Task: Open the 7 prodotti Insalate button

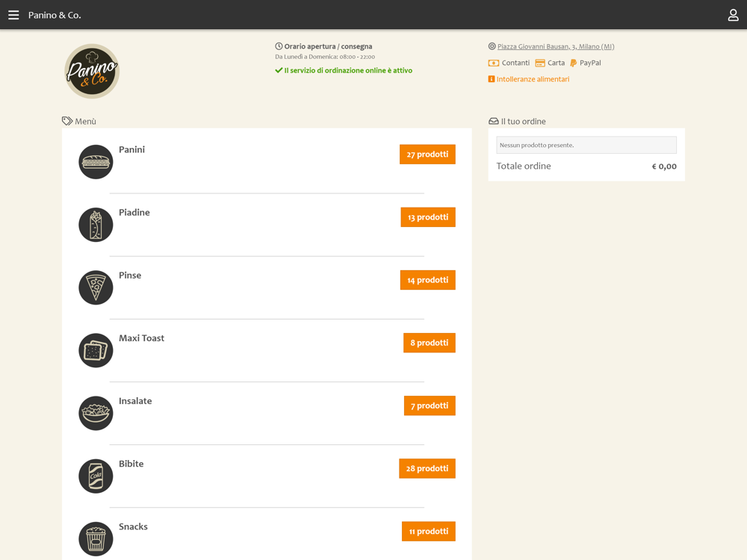Action: pos(430,405)
